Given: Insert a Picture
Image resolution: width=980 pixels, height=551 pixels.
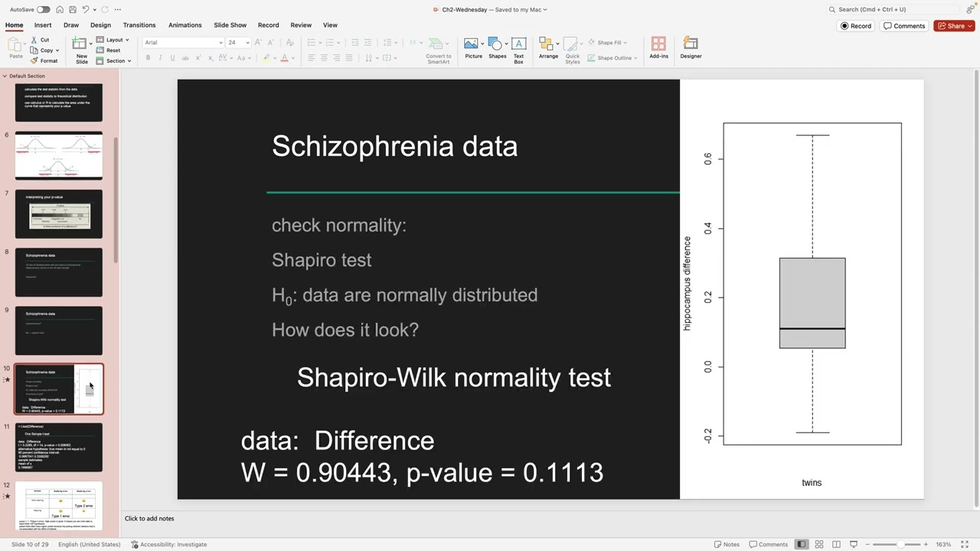Looking at the screenshot, I should coord(474,49).
